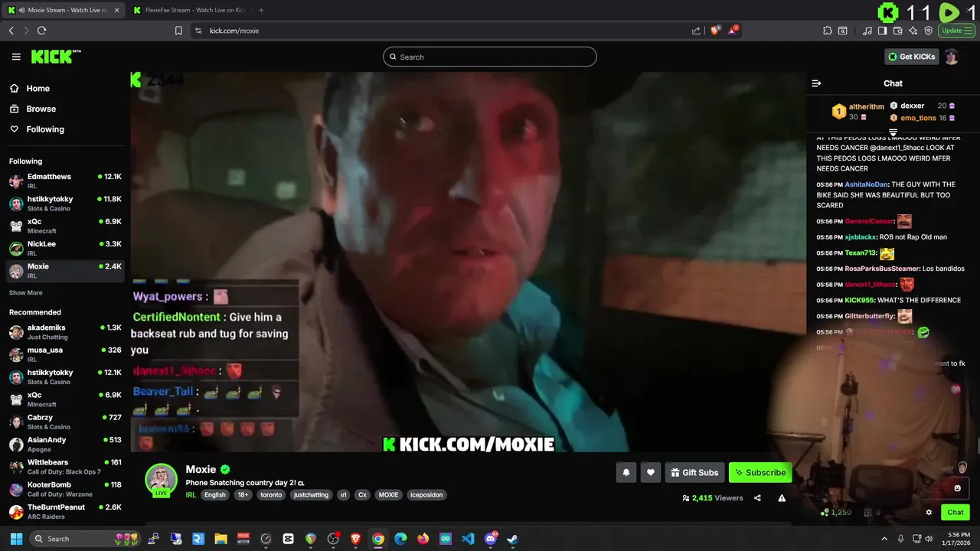The width and height of the screenshot is (980, 551).
Task: Click the justchatting stream tag
Action: [x=311, y=494]
